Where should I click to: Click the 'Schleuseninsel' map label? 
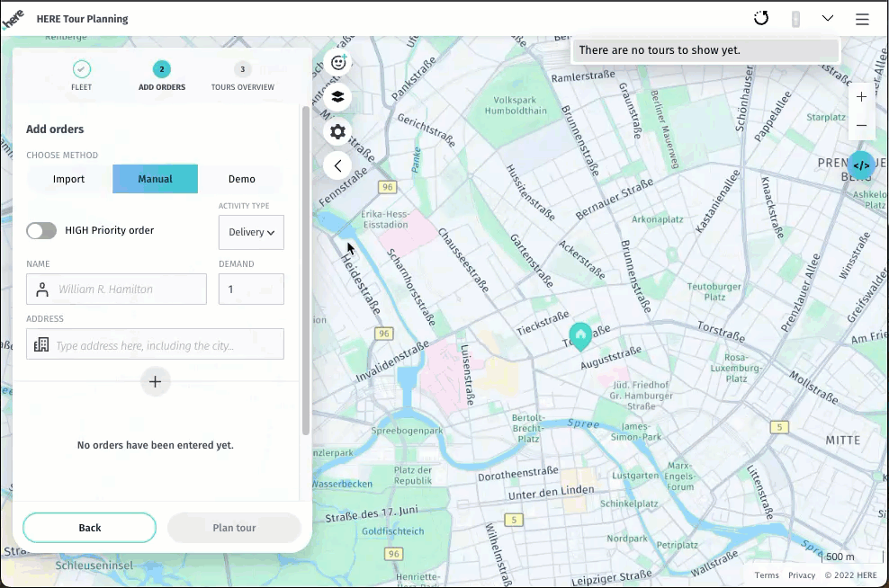click(x=94, y=566)
